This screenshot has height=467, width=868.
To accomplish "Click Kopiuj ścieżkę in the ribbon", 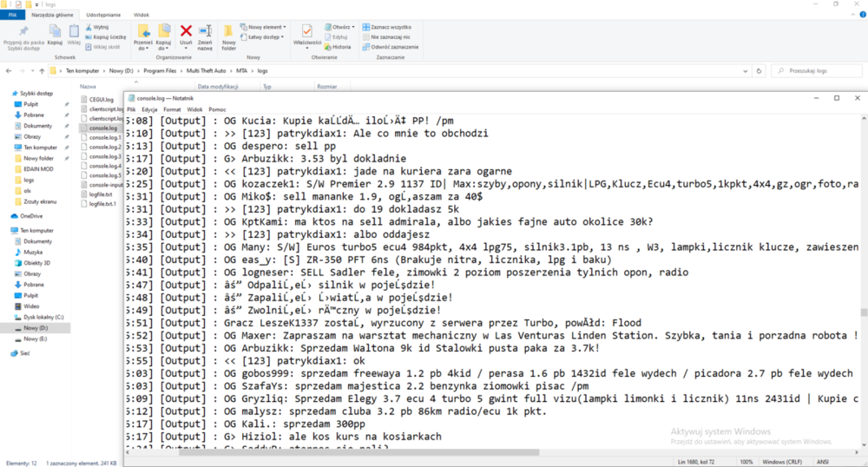I will pos(106,37).
